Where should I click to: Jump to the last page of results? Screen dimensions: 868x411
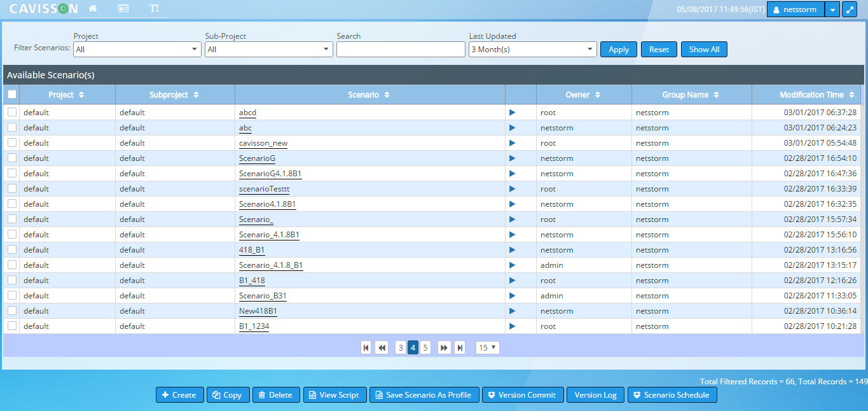(x=460, y=347)
